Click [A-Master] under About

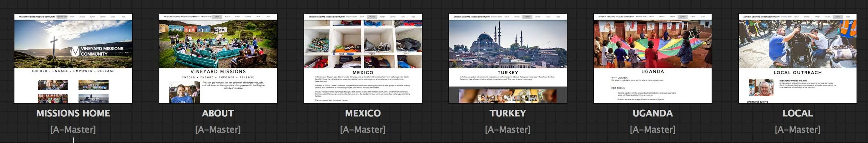[x=218, y=129]
